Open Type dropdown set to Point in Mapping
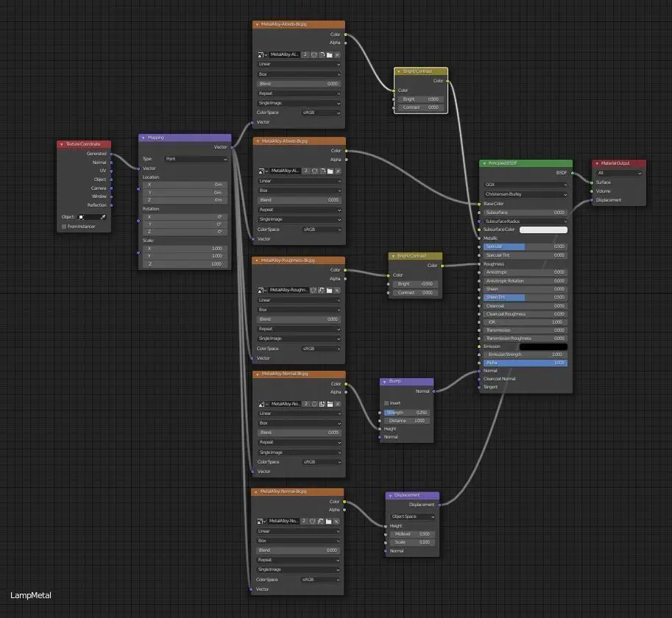 [x=197, y=160]
